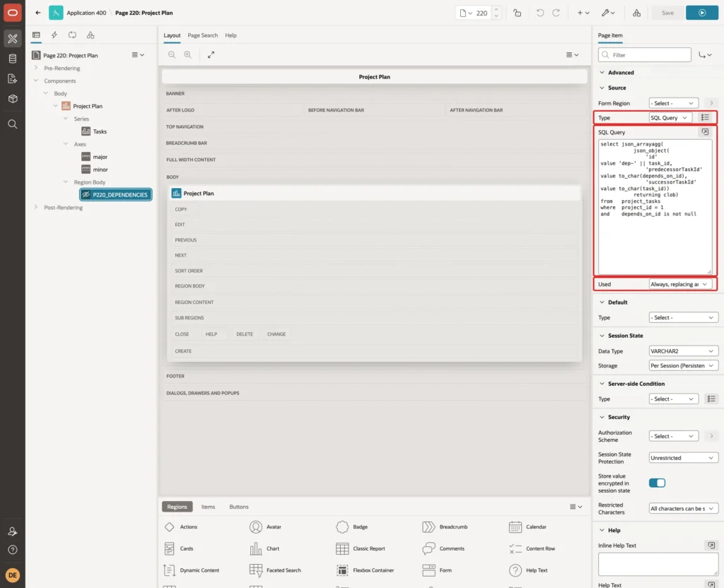Expand layout to full screen
The height and width of the screenshot is (588, 724).
click(x=211, y=54)
